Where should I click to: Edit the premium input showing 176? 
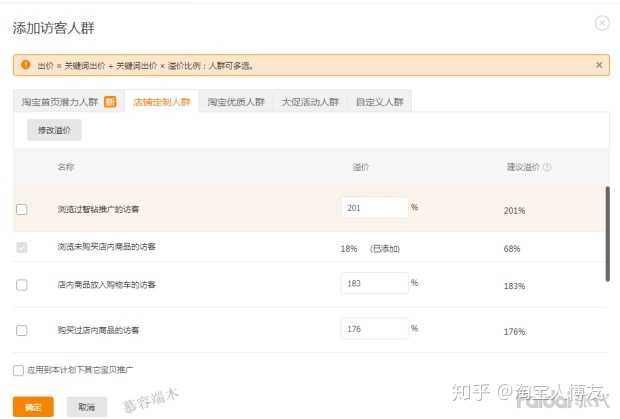click(x=374, y=328)
